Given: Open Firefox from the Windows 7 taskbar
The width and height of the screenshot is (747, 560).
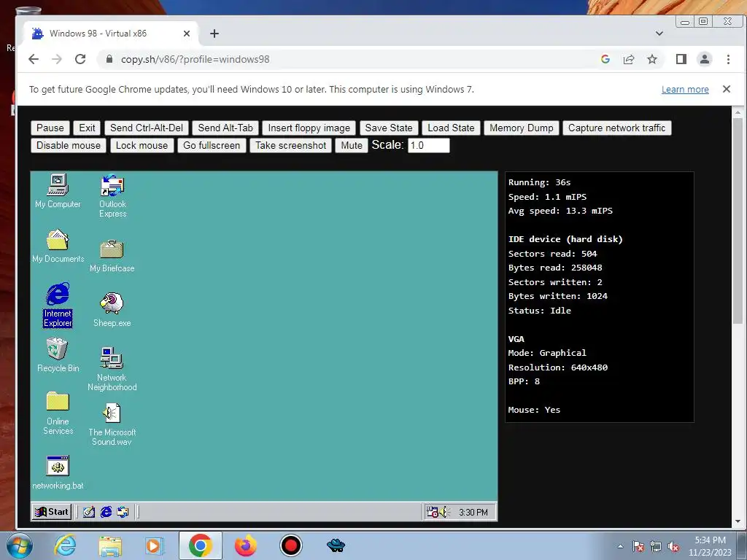Looking at the screenshot, I should [246, 545].
